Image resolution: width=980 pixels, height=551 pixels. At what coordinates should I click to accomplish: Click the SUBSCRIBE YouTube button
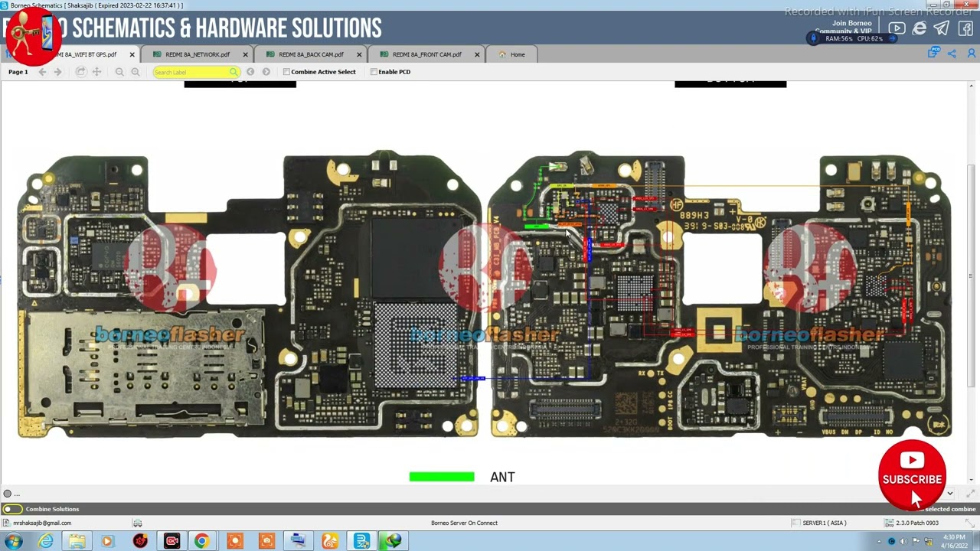tap(912, 475)
